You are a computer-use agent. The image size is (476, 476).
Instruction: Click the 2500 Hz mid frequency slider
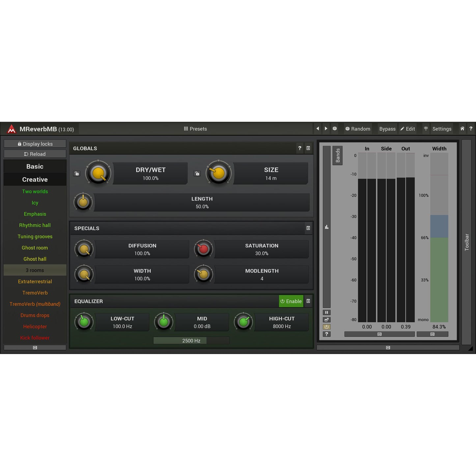[x=191, y=341]
